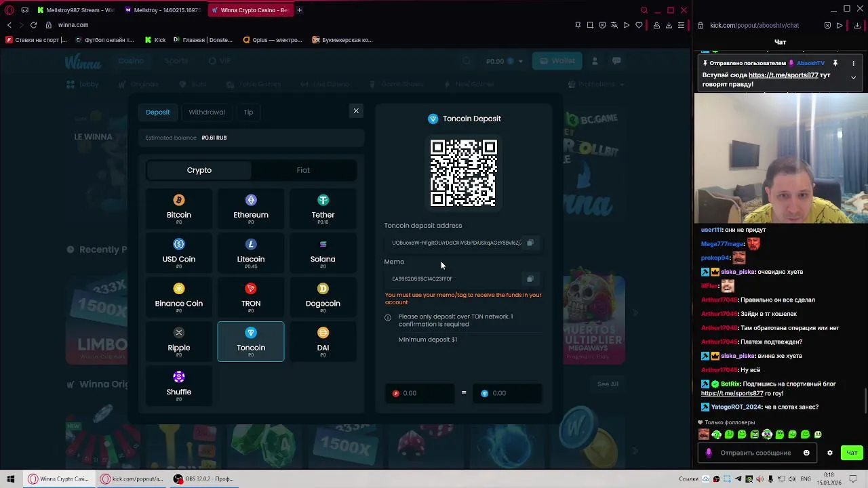Switch to the Mellstroy987 Stream browser tab
868x488 pixels.
[x=76, y=10]
